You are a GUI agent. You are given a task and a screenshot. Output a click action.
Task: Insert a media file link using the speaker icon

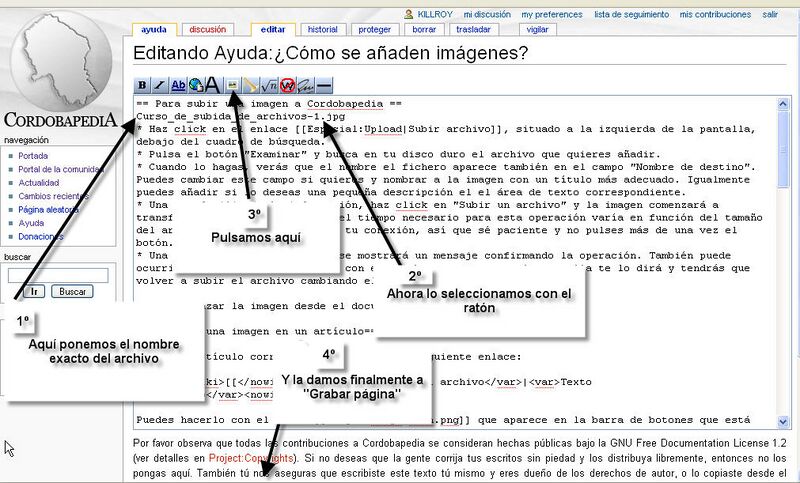point(251,85)
